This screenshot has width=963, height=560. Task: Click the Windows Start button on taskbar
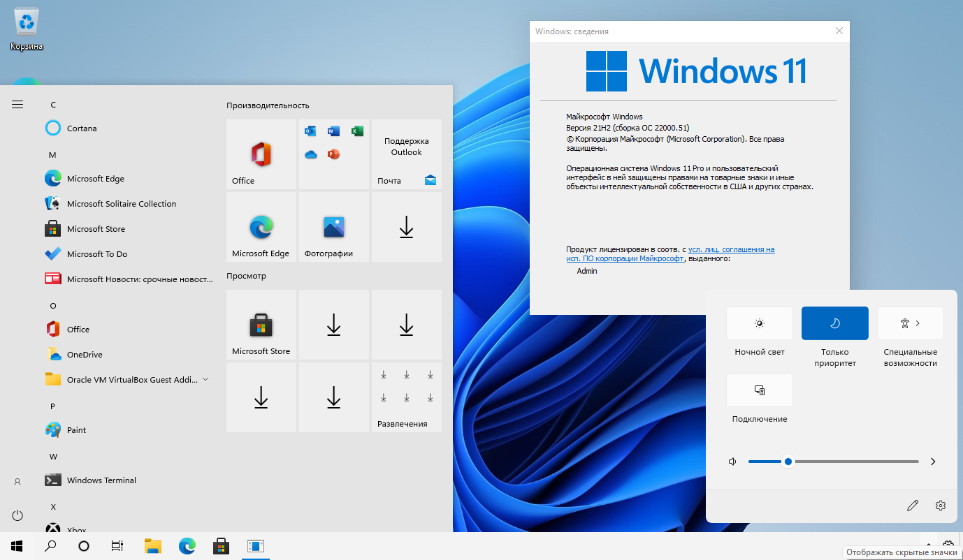tap(17, 546)
